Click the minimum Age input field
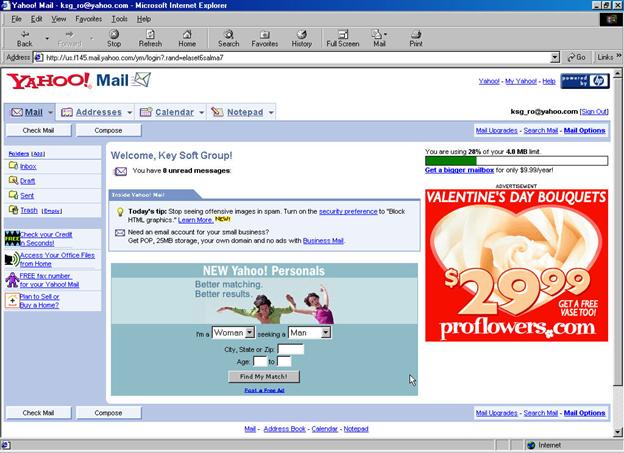Screen dimensions: 624x453 coord(260,361)
